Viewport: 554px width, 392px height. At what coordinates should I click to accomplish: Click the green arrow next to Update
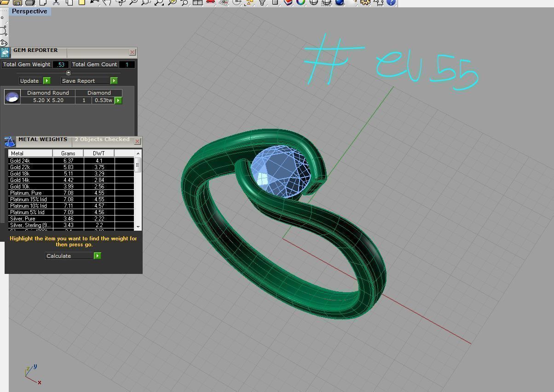47,81
